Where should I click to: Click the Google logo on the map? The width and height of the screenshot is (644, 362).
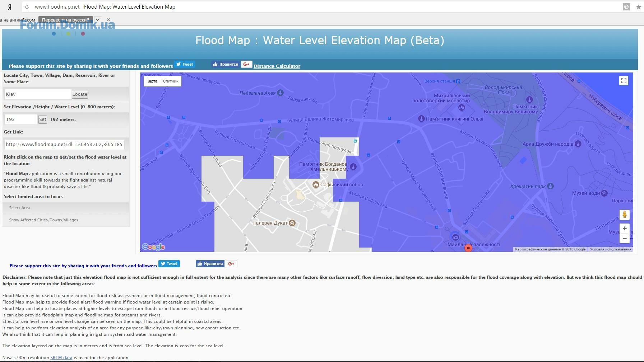(x=153, y=247)
